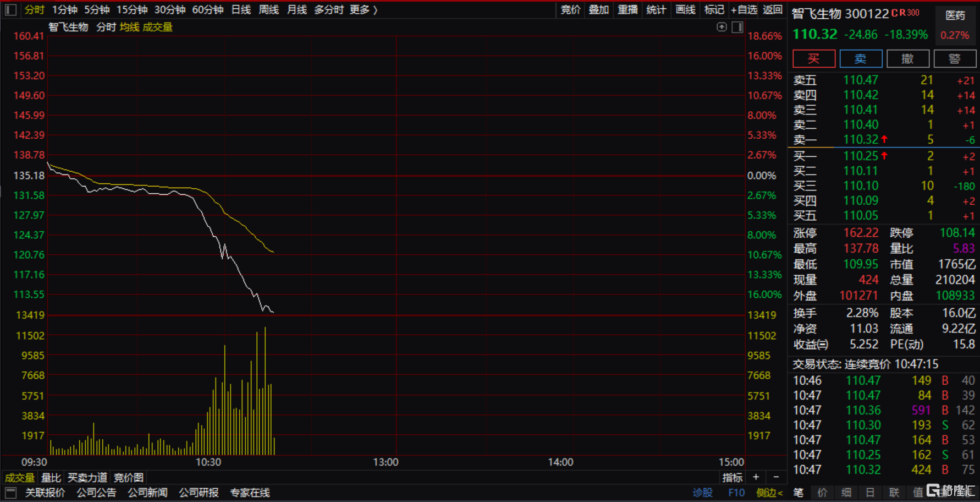This screenshot has height=502, width=980.
Task: Switch to 月线 monthly chart
Action: coord(297,10)
